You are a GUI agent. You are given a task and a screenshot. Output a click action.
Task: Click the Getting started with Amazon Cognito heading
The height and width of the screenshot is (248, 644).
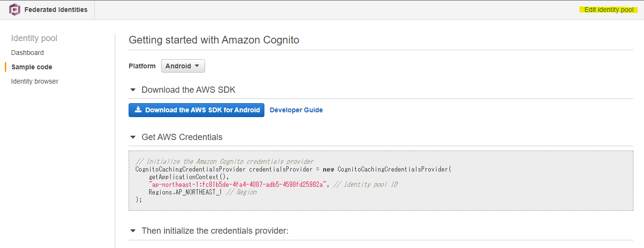click(214, 40)
